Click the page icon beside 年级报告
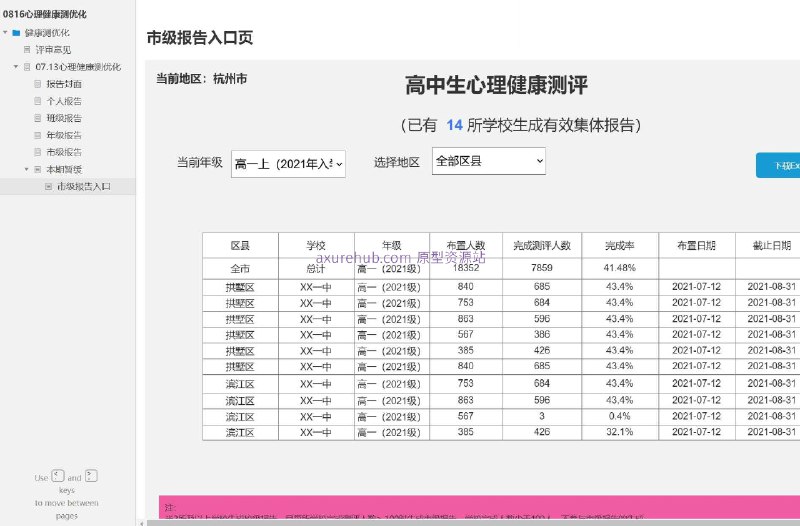 point(38,135)
